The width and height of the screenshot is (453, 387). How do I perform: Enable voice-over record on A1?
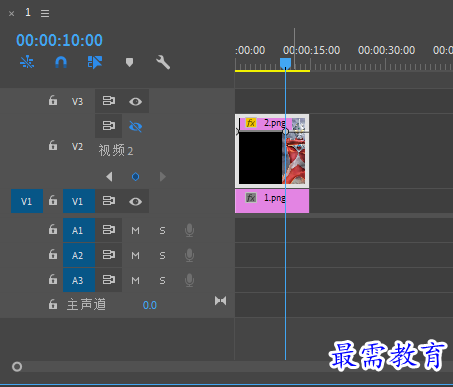pos(189,230)
